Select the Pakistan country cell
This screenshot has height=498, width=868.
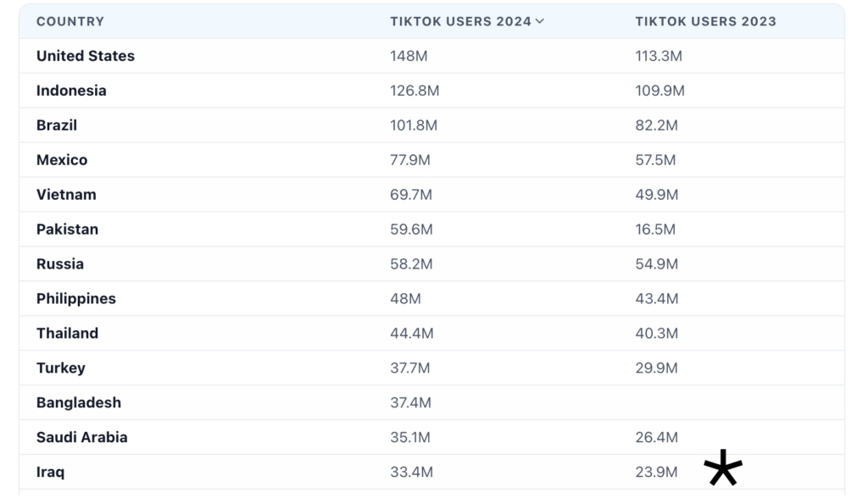(x=68, y=229)
